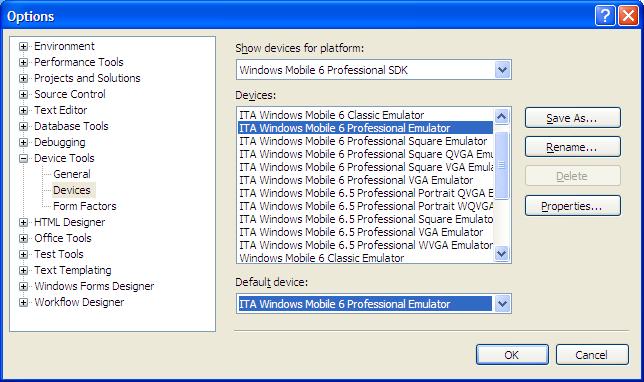Expand the Source Control node
The image size is (644, 382).
(x=23, y=94)
